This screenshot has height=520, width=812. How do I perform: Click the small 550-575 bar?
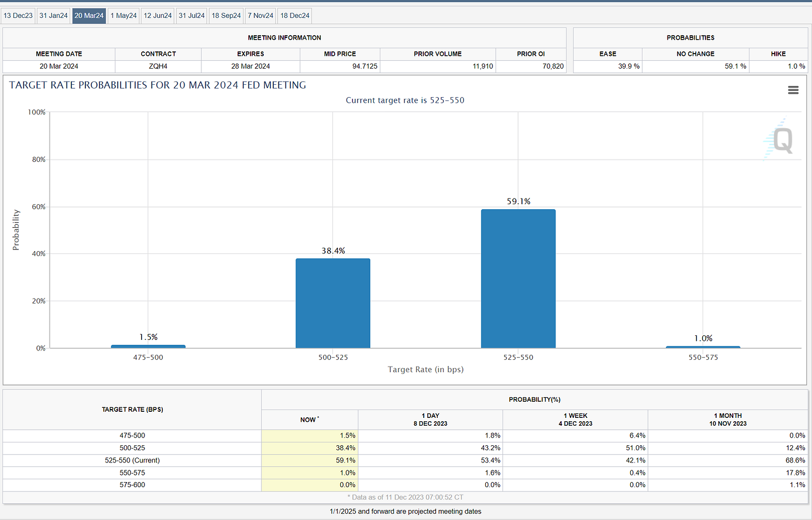point(703,347)
